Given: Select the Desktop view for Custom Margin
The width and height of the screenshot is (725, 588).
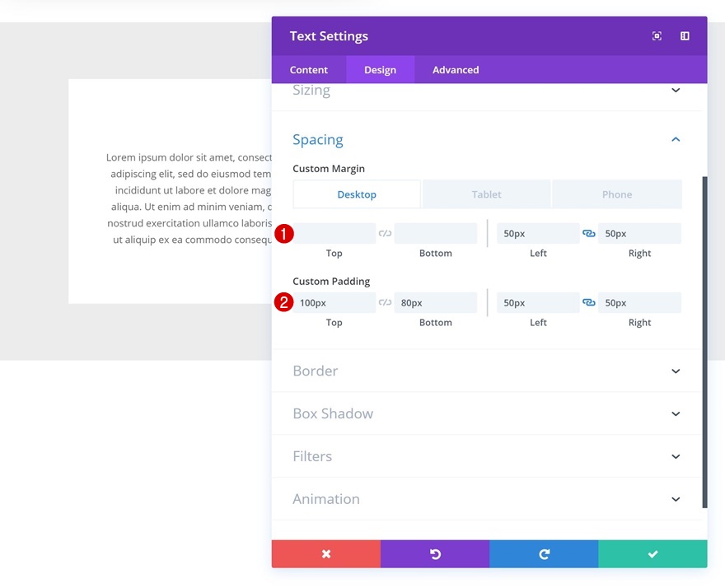Looking at the screenshot, I should tap(357, 194).
